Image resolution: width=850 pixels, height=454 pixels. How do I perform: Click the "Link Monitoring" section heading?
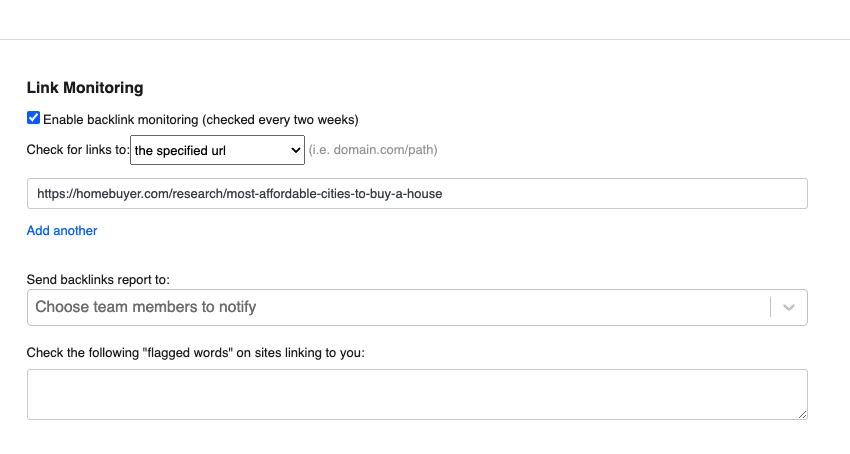tap(85, 88)
